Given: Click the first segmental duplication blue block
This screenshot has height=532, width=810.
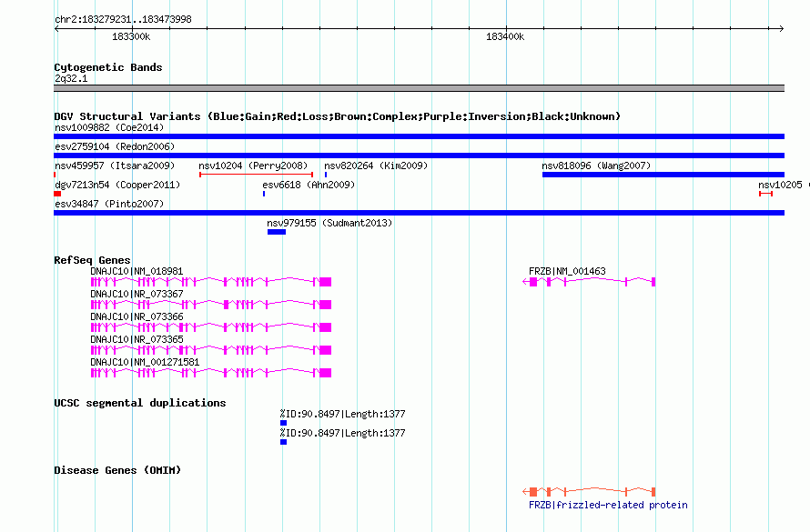Looking at the screenshot, I should [283, 423].
